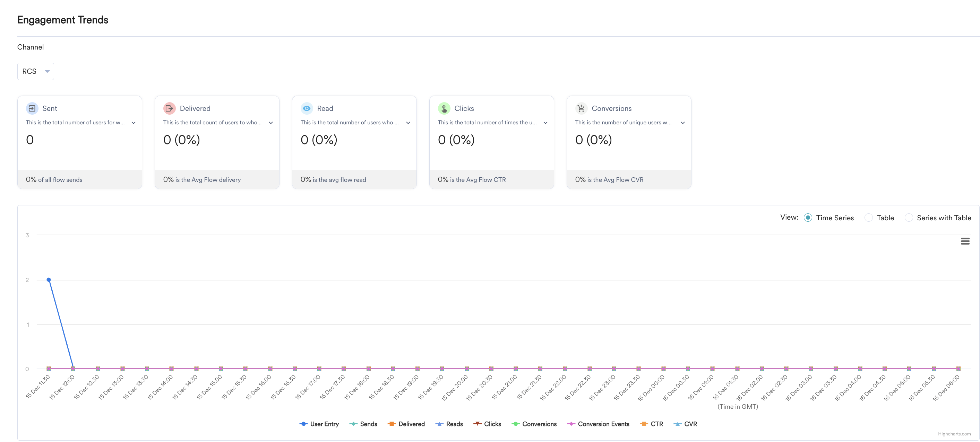The height and width of the screenshot is (442, 980).
Task: Select the Table view radio button
Action: [x=869, y=218]
